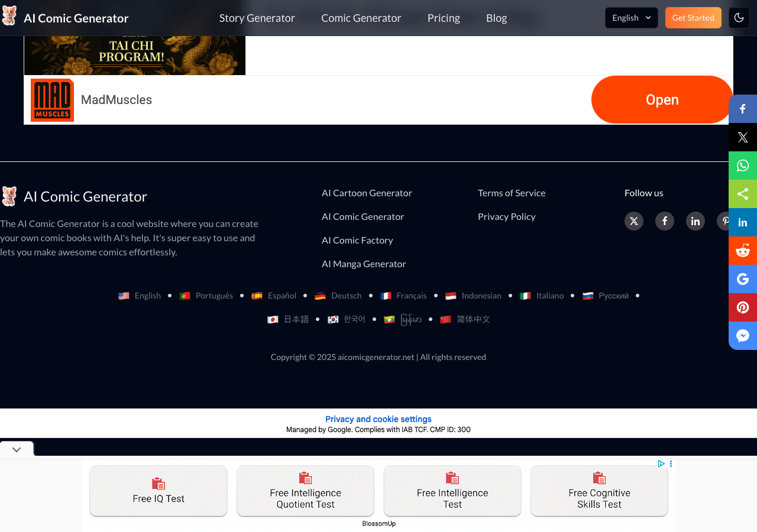This screenshot has height=532, width=757.
Task: Share via WhatsApp in side share bar
Action: (743, 166)
